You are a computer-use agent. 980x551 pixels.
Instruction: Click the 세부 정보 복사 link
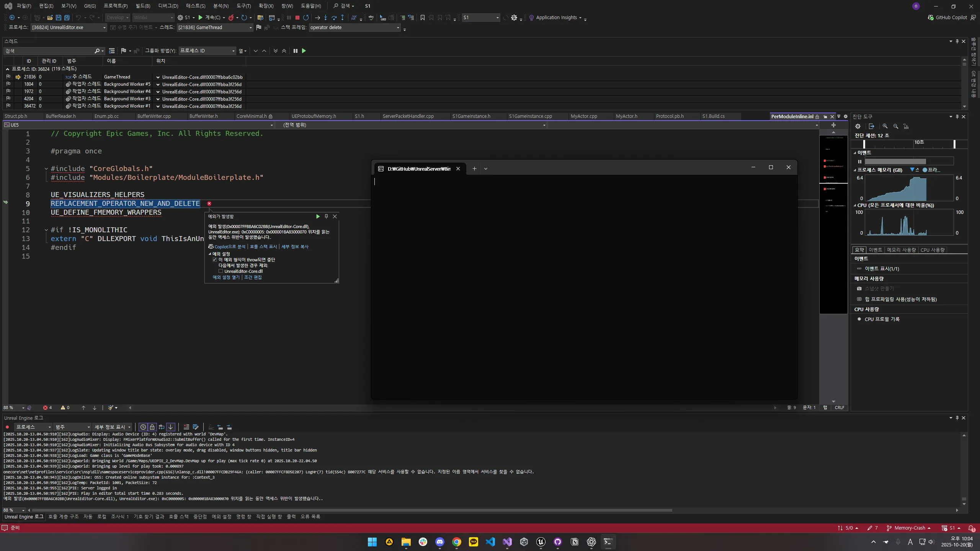[x=295, y=247]
